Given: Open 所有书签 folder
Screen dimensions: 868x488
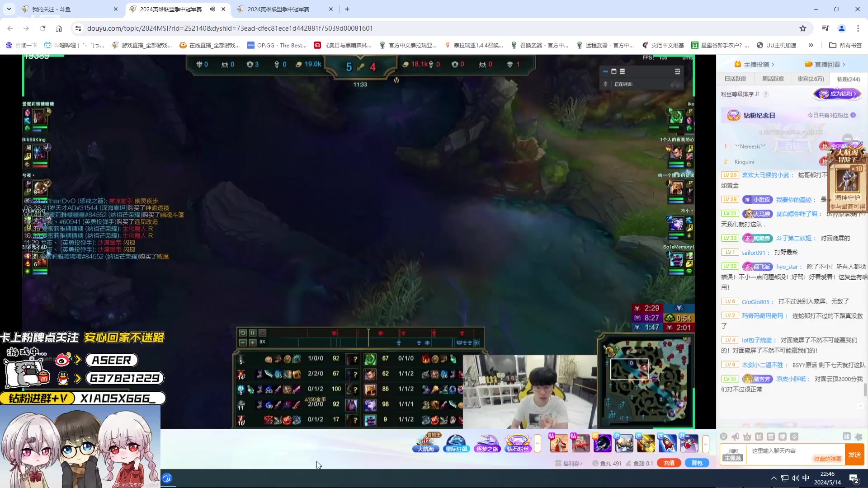Looking at the screenshot, I should (845, 45).
